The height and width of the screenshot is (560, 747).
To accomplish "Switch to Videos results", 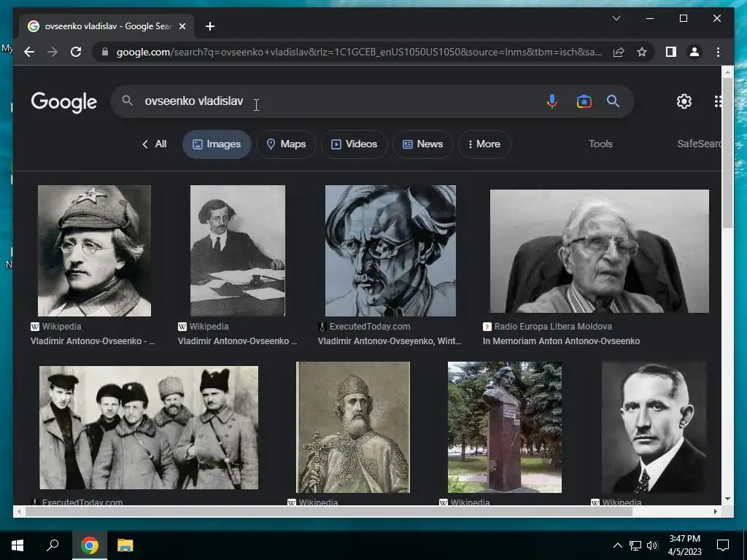I will pyautogui.click(x=354, y=144).
